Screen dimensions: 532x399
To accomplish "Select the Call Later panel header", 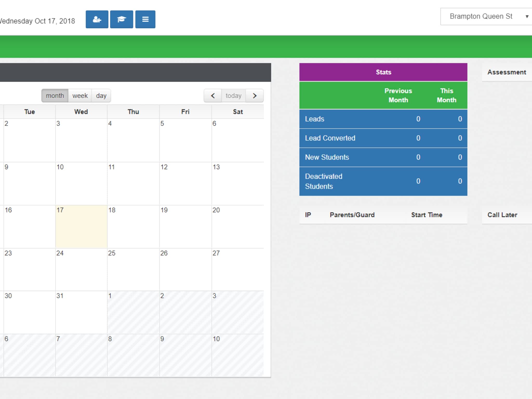I will (x=502, y=215).
